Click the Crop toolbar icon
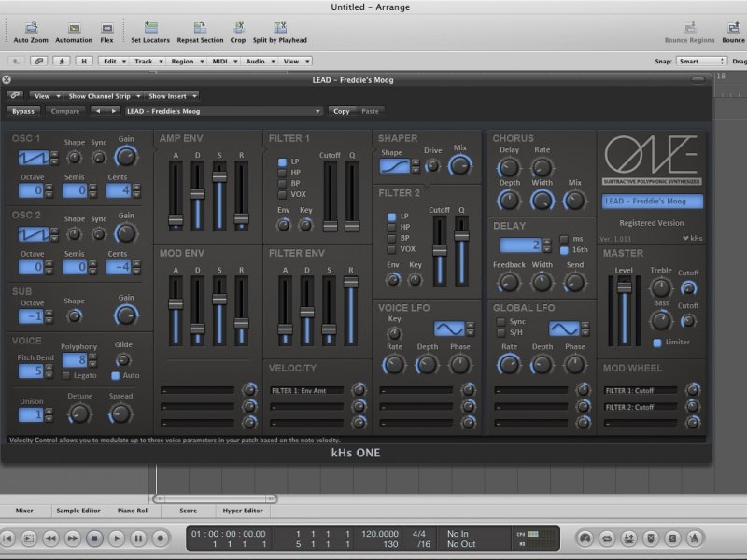Screen dimensions: 747x560 (x=238, y=28)
